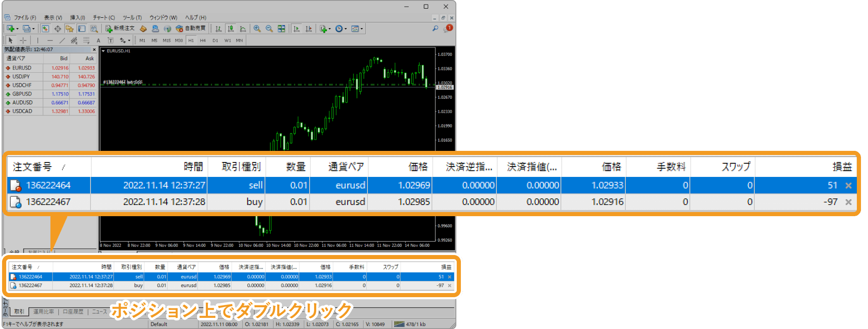Click the Tile Windows grid icon
This screenshot has height=329, width=868.
(281, 29)
